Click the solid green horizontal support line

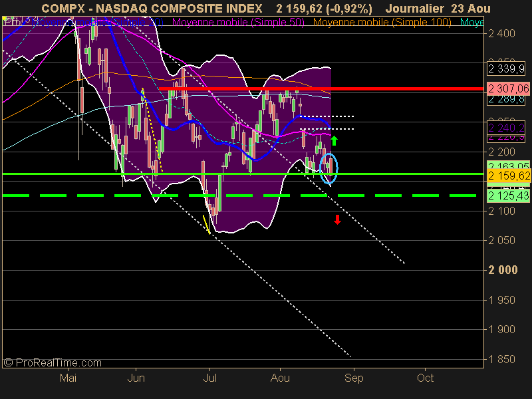(x=243, y=174)
